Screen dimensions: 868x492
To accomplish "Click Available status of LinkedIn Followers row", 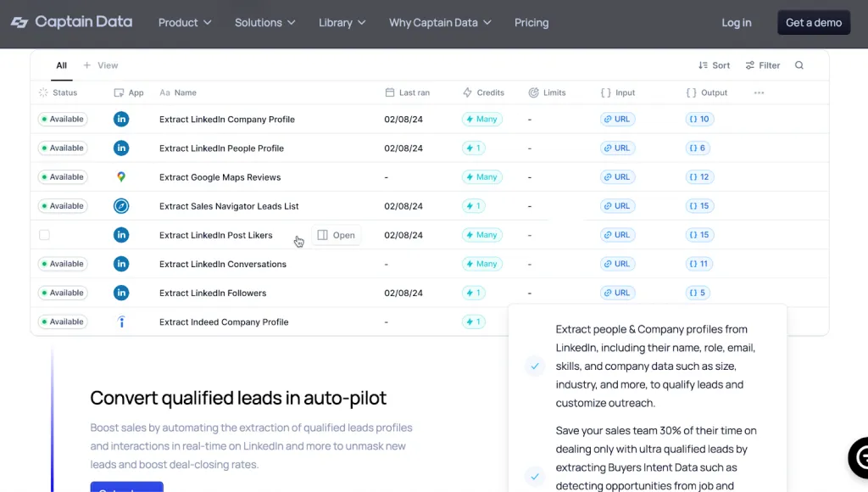I will 63,293.
